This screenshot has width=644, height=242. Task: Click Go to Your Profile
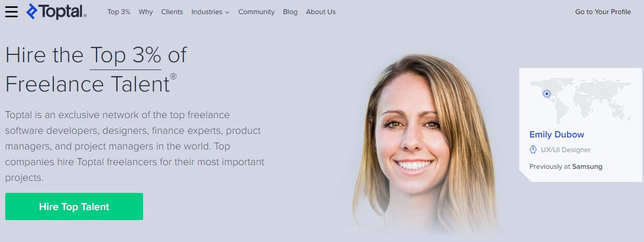tap(603, 11)
